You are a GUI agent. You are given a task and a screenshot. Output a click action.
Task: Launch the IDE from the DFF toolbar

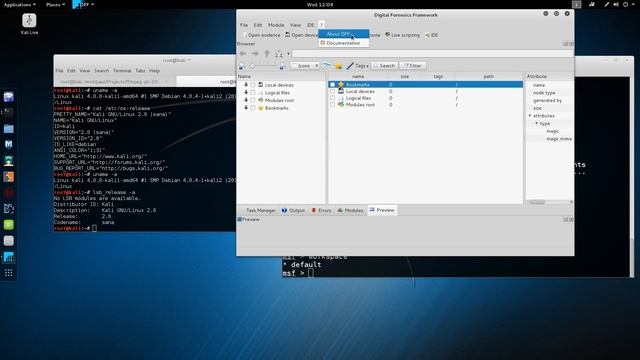[x=431, y=35]
